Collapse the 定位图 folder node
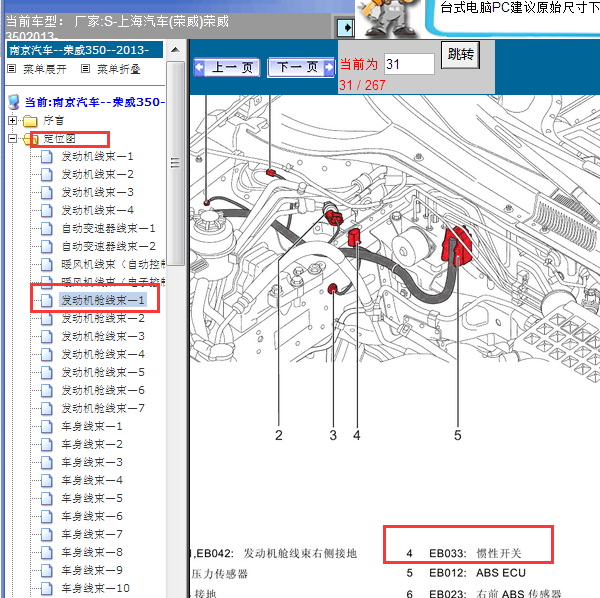The image size is (600, 598). tap(13, 138)
